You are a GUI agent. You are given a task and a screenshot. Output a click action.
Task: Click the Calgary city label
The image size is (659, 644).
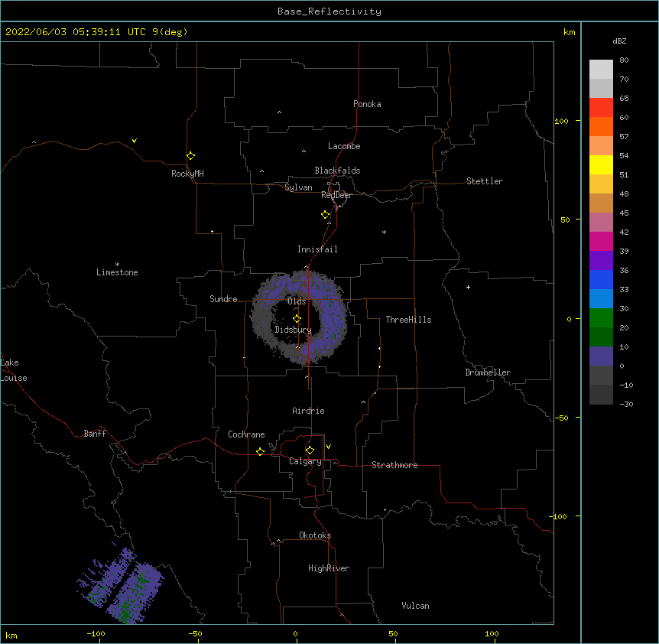point(305,461)
